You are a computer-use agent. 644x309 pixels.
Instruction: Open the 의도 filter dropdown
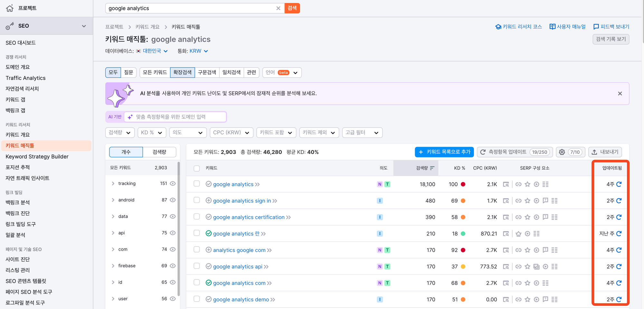click(188, 132)
